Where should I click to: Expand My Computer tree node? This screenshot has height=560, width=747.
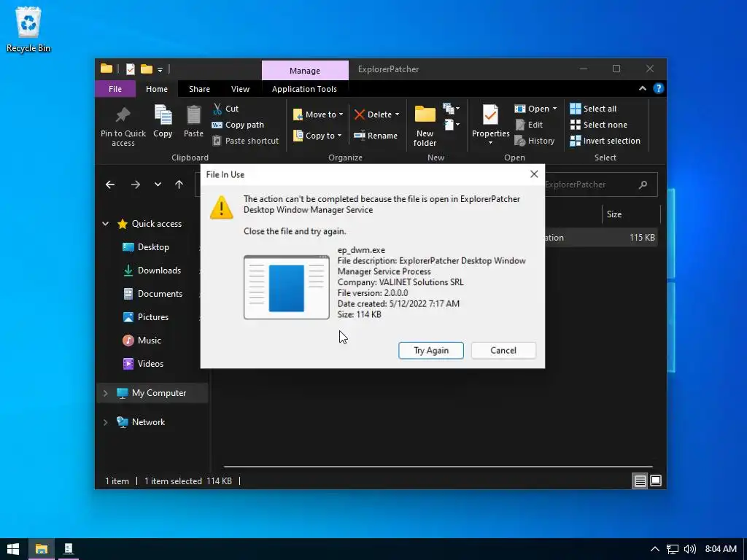tap(105, 393)
